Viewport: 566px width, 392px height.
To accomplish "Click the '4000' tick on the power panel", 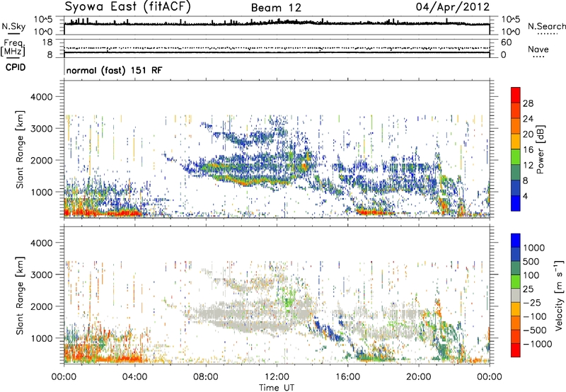I will [42, 97].
